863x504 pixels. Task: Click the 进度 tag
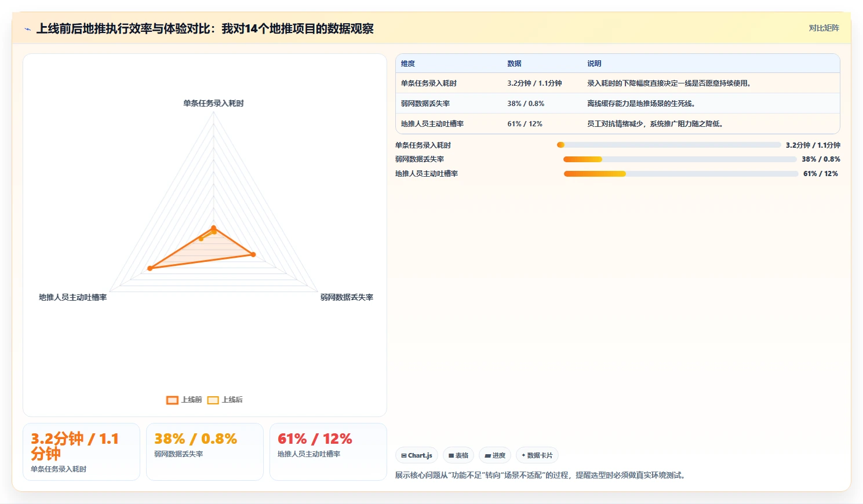[x=495, y=455]
